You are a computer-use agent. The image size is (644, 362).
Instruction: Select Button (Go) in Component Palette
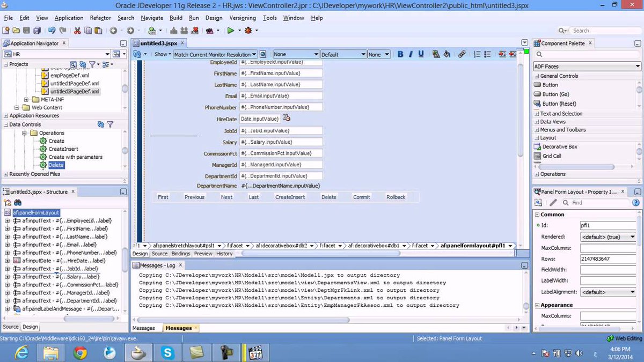555,94
